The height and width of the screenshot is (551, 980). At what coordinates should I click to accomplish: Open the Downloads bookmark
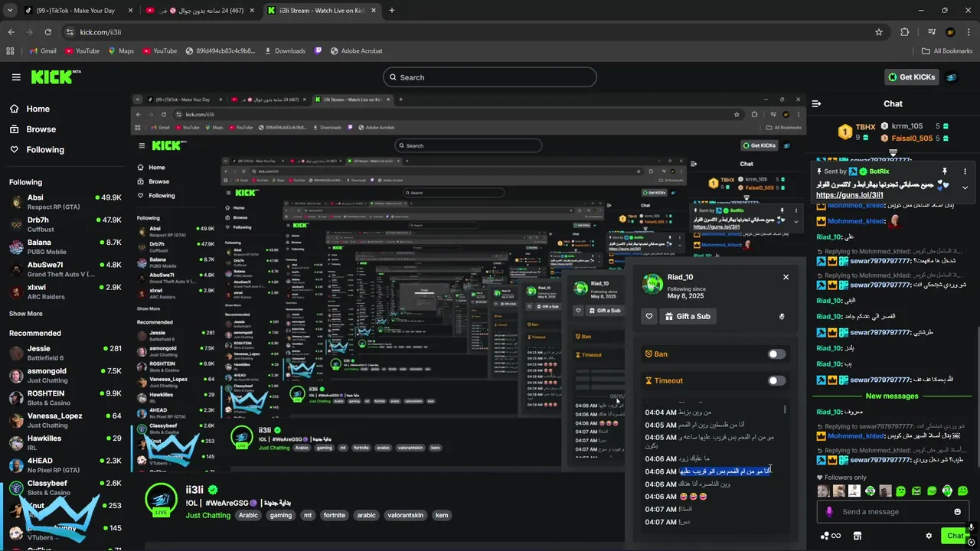tap(285, 51)
